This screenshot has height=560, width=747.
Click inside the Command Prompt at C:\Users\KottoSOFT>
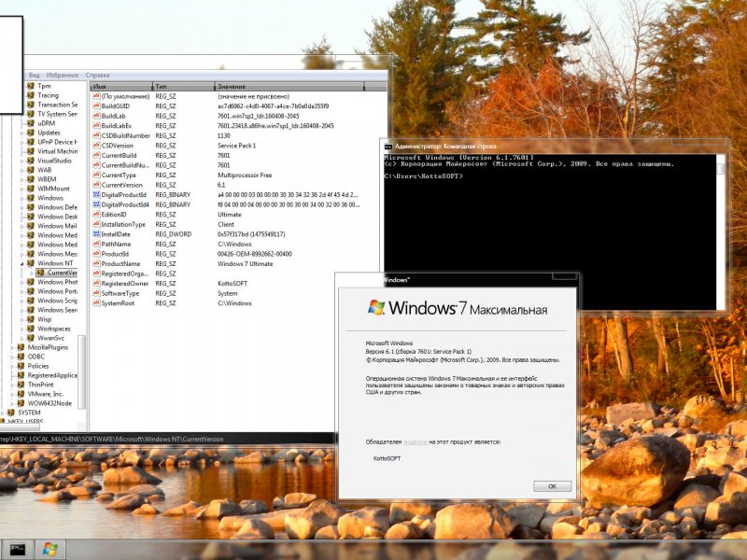pos(423,176)
